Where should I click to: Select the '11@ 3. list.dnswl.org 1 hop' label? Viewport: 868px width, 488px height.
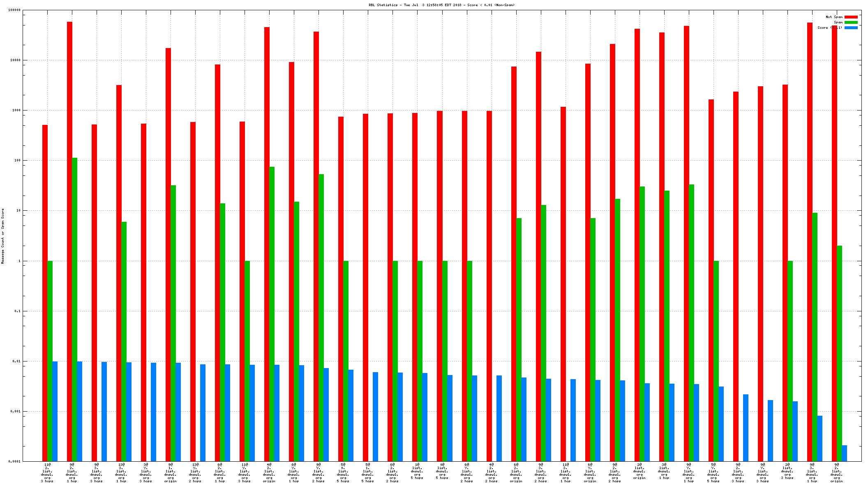pyautogui.click(x=566, y=473)
